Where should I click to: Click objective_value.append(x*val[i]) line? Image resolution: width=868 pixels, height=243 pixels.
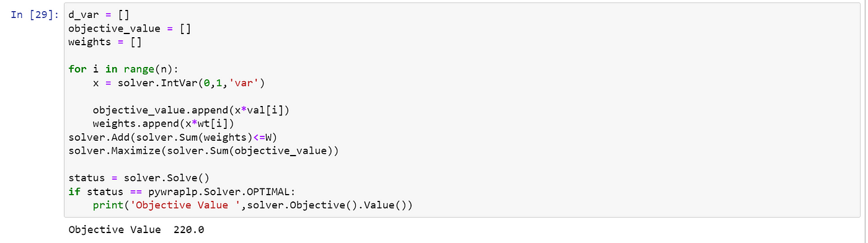(192, 110)
